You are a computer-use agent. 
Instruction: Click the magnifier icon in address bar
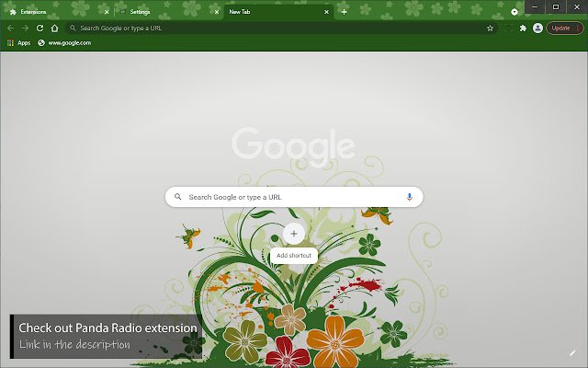pos(73,28)
